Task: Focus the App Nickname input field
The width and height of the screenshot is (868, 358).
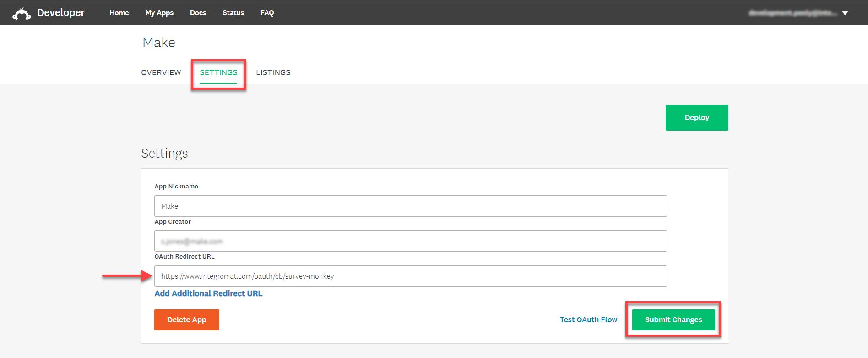Action: point(410,206)
